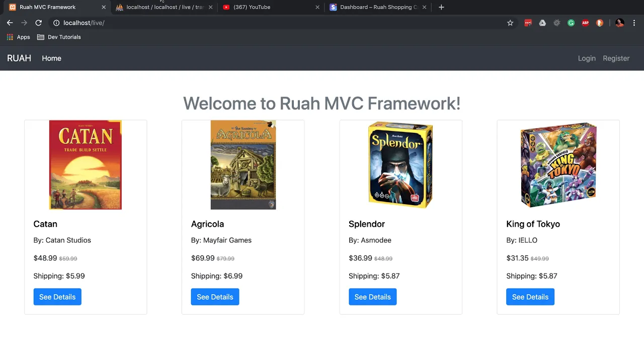Open the Login link
Image resolution: width=644 pixels, height=362 pixels.
coord(587,58)
